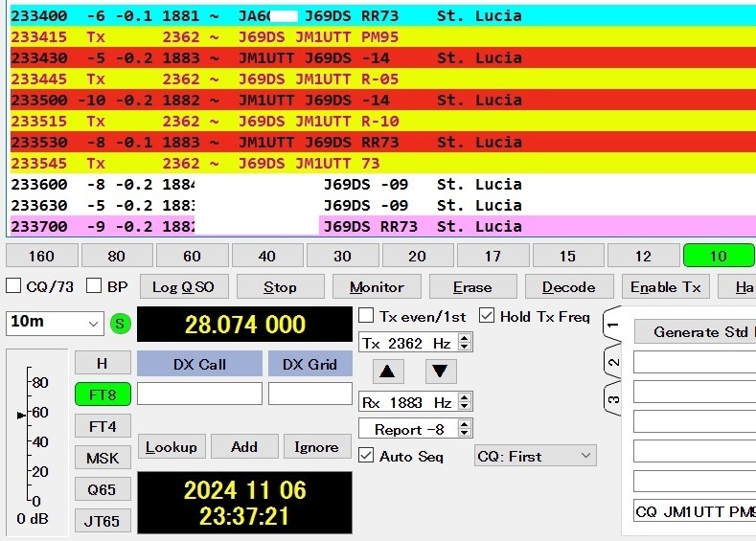The height and width of the screenshot is (541, 756).
Task: Select the 233630 J69DS -09 row
Action: (383, 206)
